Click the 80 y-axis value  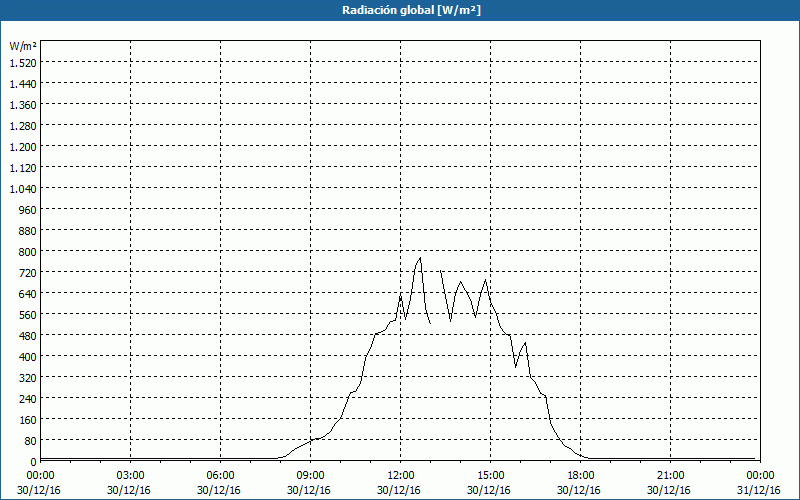pyautogui.click(x=31, y=441)
